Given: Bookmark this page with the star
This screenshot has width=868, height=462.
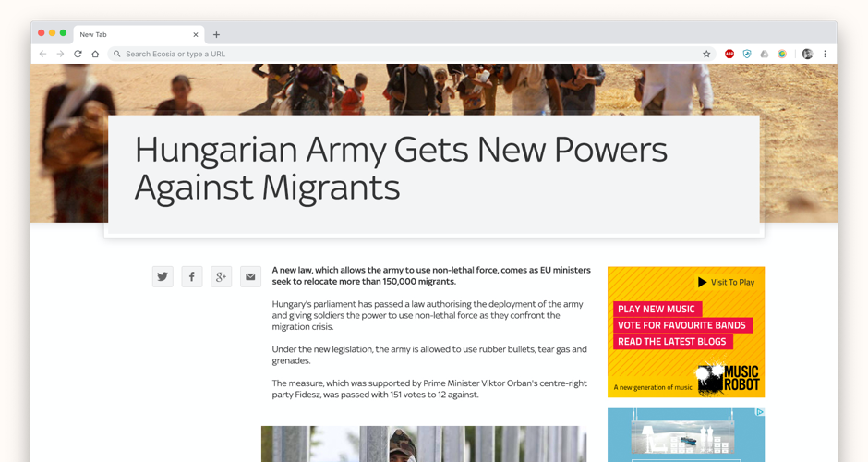Looking at the screenshot, I should pyautogui.click(x=706, y=54).
